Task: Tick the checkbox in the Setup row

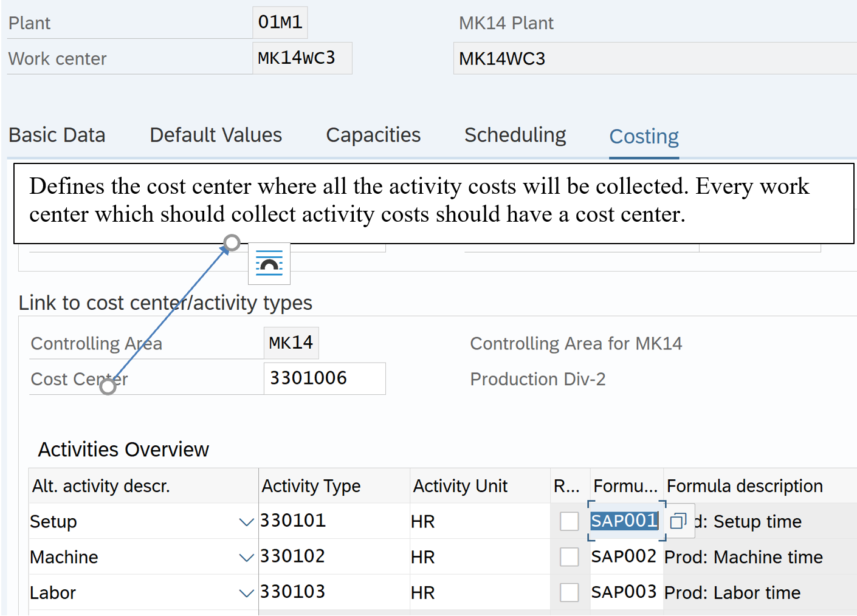Action: click(569, 521)
